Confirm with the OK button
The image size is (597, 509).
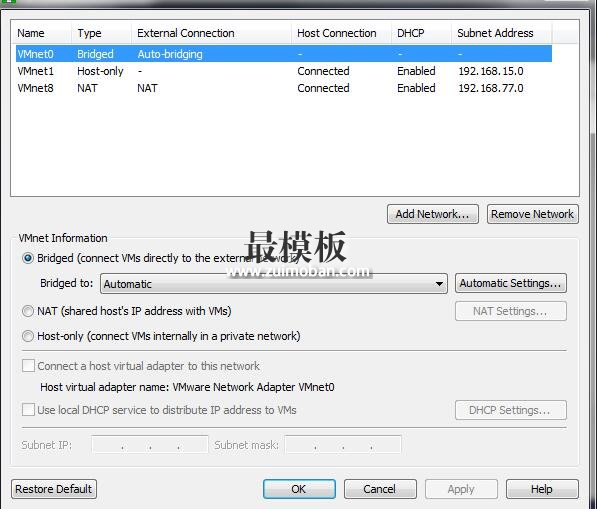pyautogui.click(x=299, y=489)
